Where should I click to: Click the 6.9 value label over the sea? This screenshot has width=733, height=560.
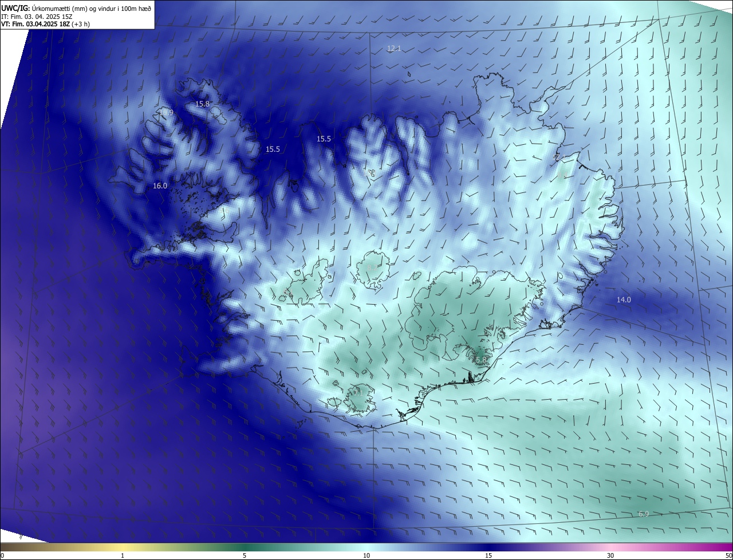pos(644,514)
